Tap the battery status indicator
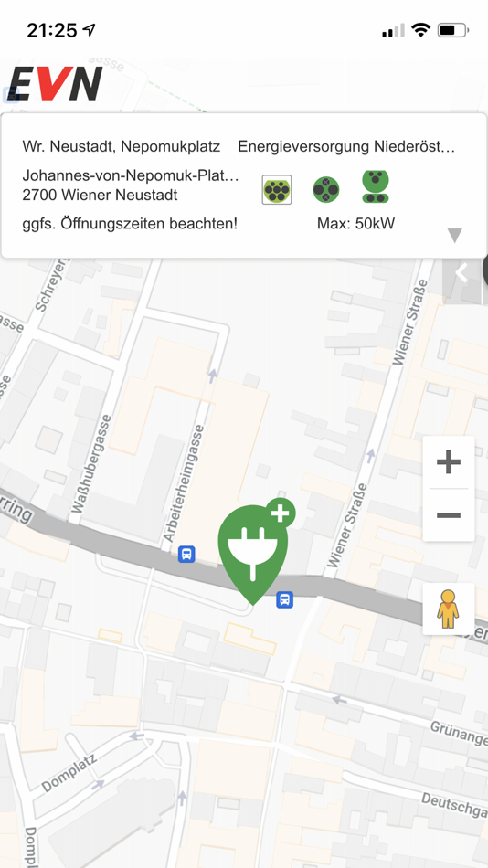Screen dimensions: 488x868 pos(453,30)
